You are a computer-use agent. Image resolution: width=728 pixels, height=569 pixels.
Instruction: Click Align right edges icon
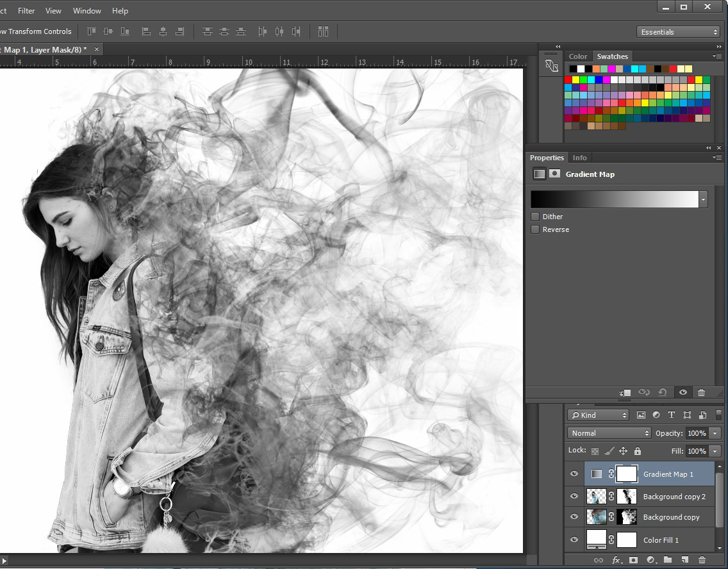point(179,31)
